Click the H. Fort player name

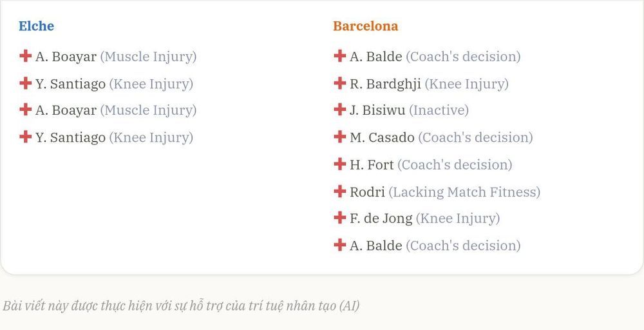(372, 165)
